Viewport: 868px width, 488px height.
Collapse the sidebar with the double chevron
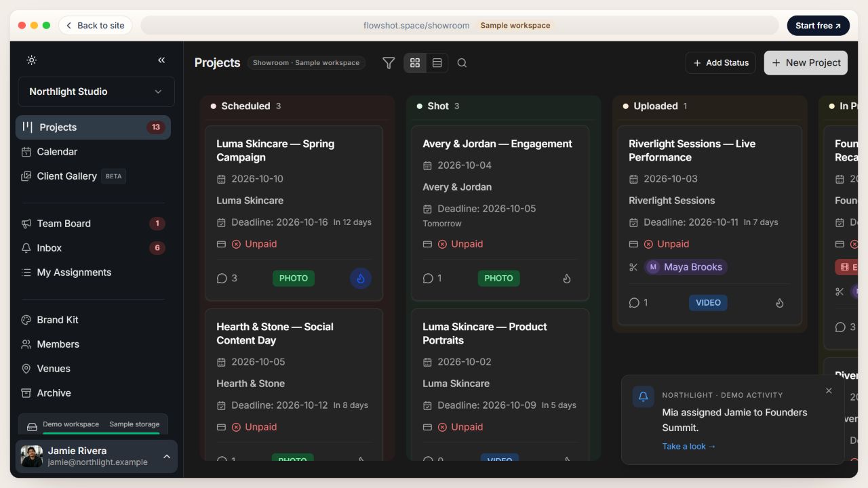(161, 60)
